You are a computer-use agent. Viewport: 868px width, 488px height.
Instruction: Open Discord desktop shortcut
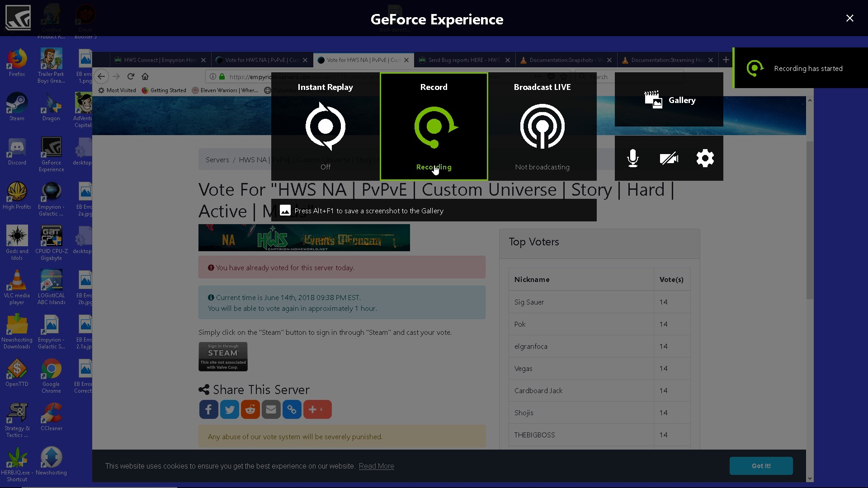[17, 152]
